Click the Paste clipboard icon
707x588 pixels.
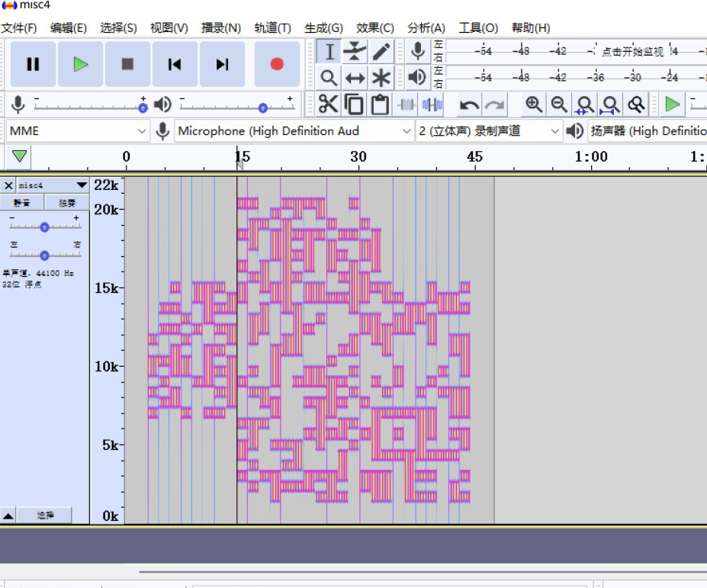(380, 104)
